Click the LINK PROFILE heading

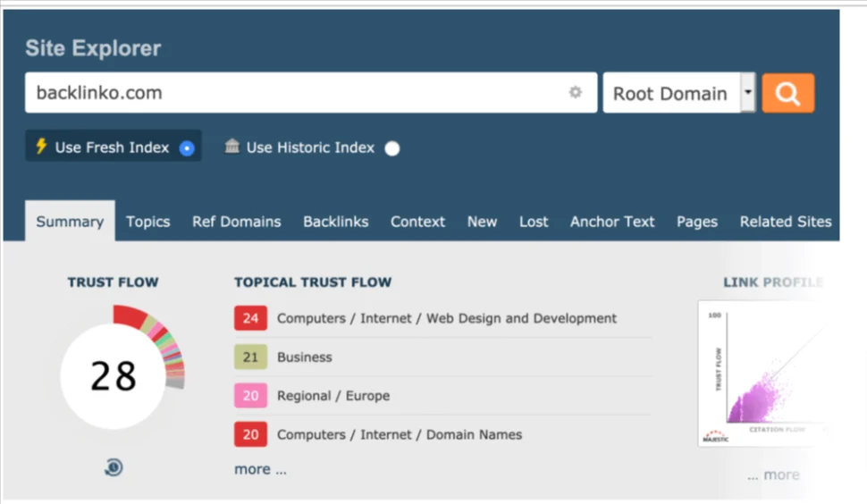(x=773, y=282)
